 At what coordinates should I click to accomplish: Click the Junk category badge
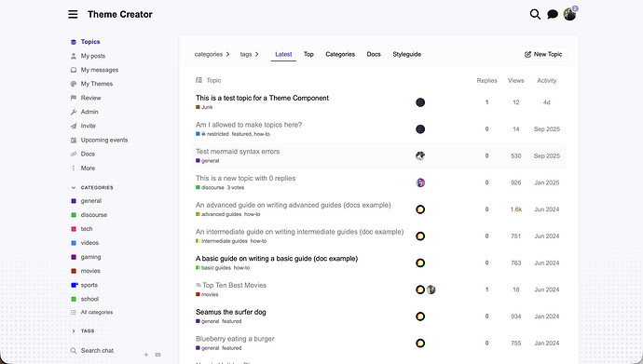[204, 107]
